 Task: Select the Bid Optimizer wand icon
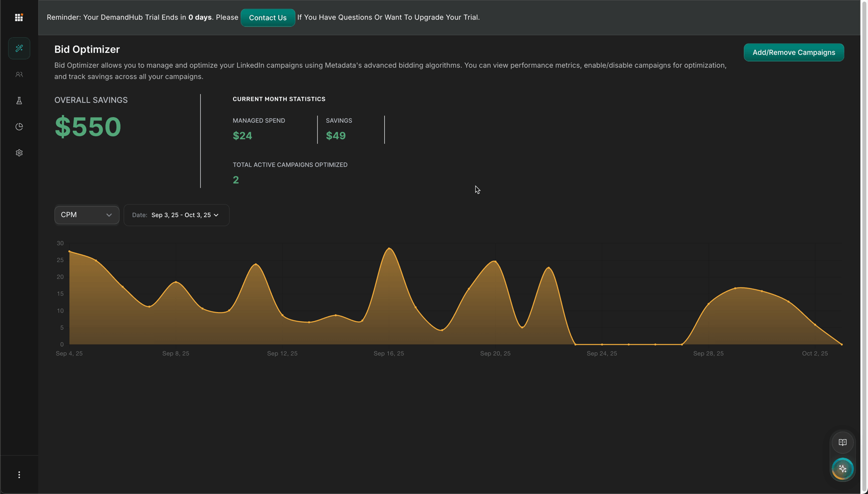[x=19, y=48]
